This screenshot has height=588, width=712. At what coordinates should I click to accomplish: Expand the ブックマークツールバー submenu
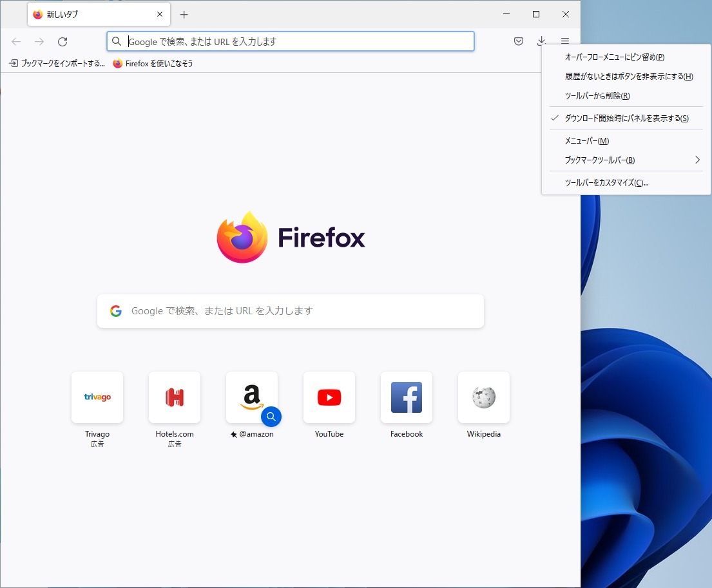pyautogui.click(x=626, y=160)
